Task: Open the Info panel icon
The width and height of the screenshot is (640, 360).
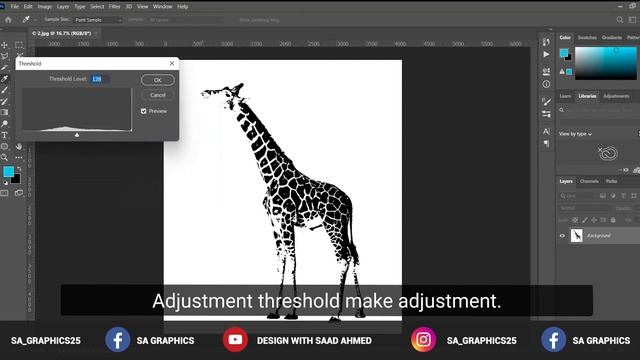Action: [546, 84]
